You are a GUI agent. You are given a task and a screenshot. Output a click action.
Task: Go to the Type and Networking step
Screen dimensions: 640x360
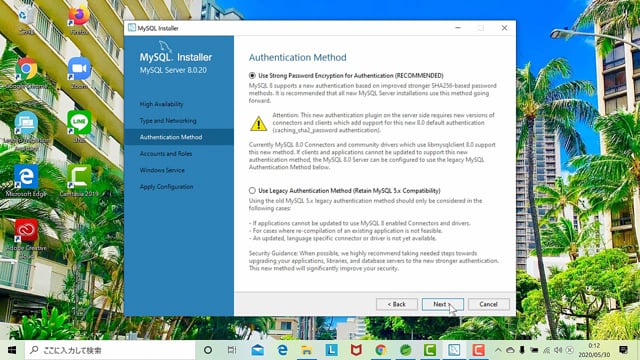[x=168, y=121]
